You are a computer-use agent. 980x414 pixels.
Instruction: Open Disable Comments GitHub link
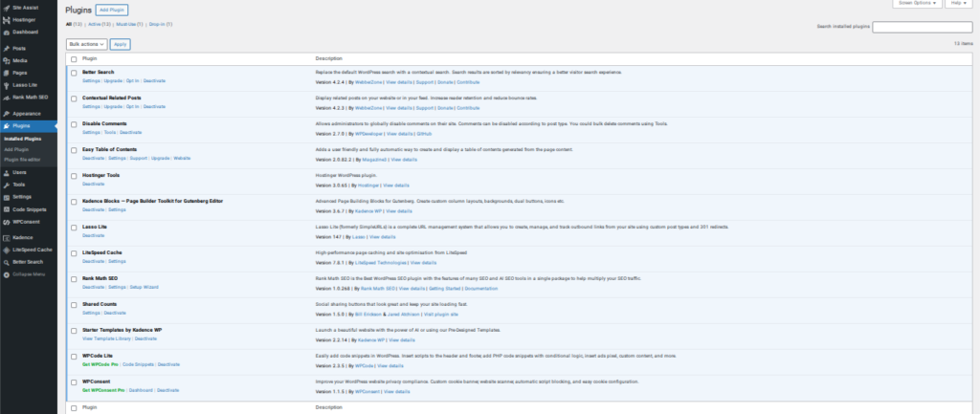(424, 134)
